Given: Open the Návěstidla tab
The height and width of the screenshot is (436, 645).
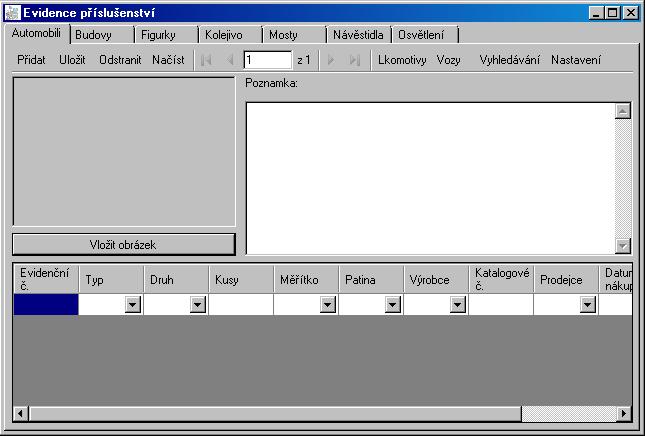Looking at the screenshot, I should coord(358,35).
